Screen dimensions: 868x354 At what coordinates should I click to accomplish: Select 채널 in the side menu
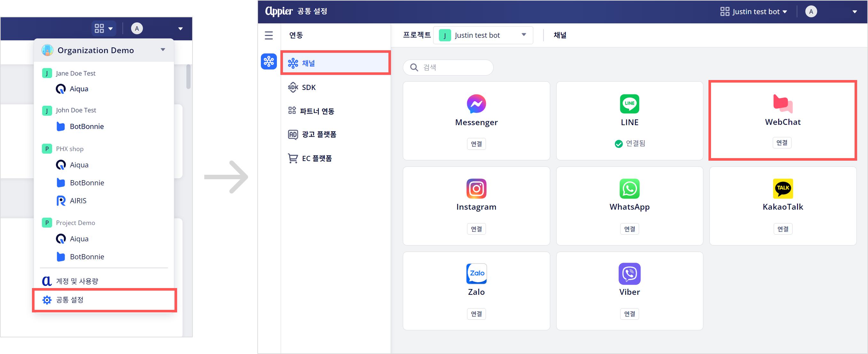click(x=336, y=63)
